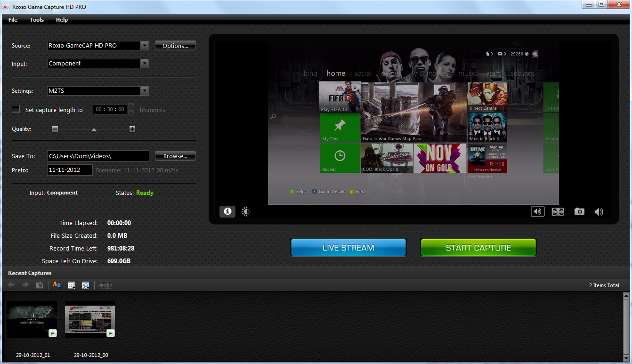Click the quality minus icon
This screenshot has width=632, height=364.
coord(55,129)
